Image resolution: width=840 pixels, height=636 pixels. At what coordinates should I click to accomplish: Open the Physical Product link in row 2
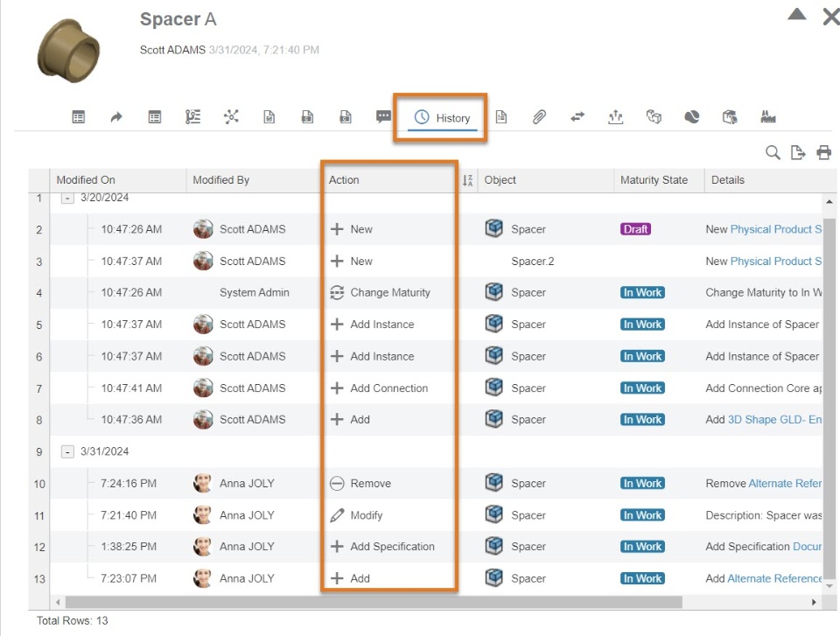pyautogui.click(x=775, y=229)
